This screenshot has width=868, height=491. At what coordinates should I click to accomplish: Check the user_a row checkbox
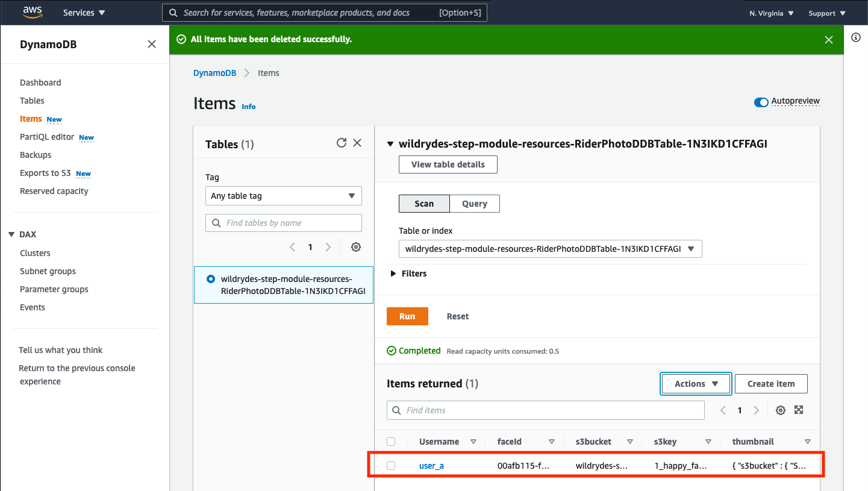[x=391, y=466]
